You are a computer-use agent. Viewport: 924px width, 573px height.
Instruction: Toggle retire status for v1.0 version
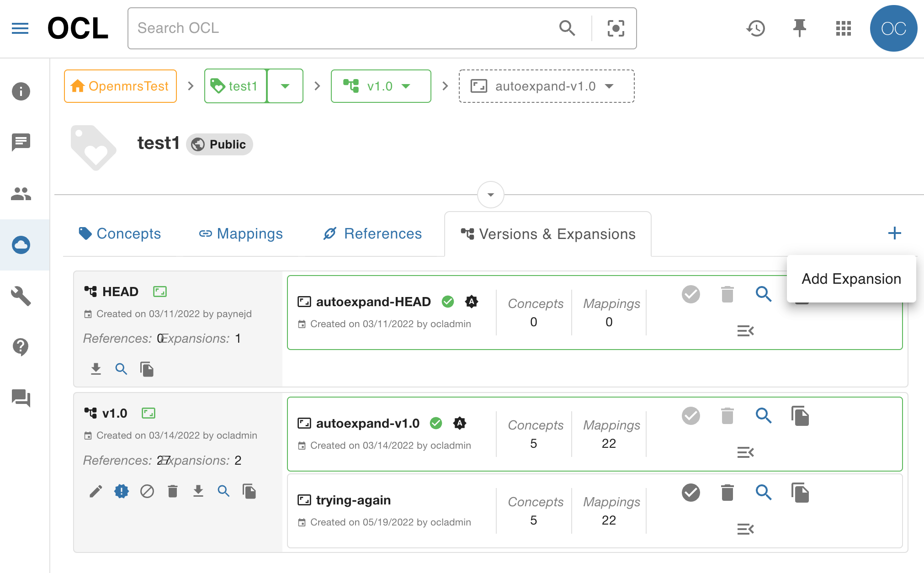(147, 491)
